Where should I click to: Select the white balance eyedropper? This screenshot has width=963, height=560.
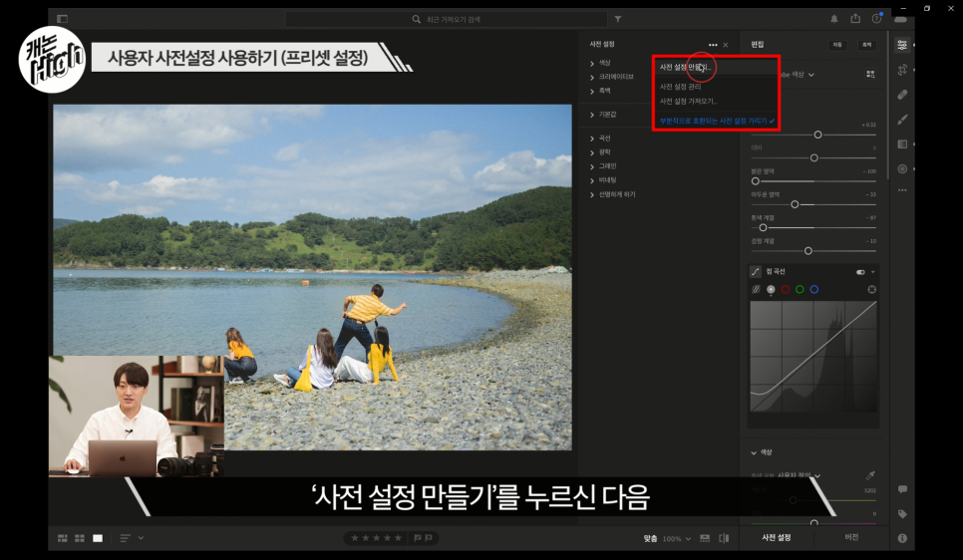pos(870,475)
